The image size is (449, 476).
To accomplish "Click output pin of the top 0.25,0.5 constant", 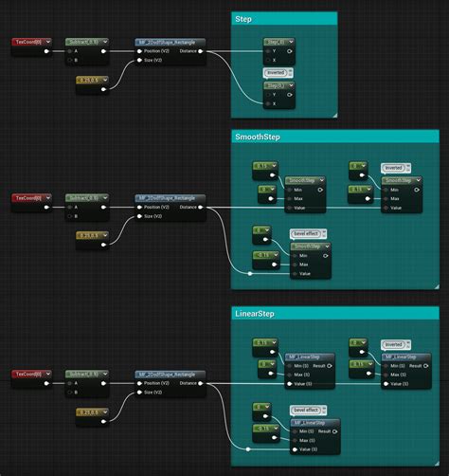I will pyautogui.click(x=103, y=89).
